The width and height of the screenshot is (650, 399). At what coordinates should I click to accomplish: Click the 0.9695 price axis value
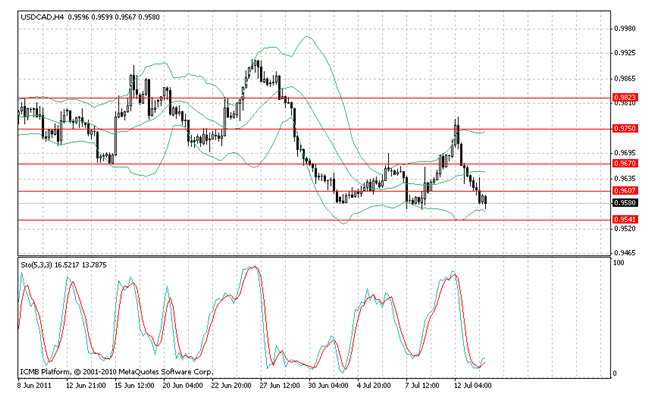625,153
